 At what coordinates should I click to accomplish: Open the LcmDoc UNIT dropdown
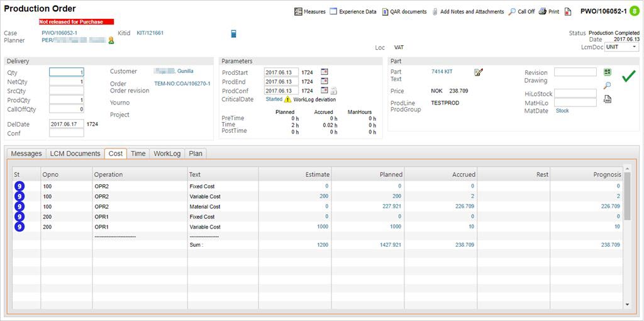(621, 47)
